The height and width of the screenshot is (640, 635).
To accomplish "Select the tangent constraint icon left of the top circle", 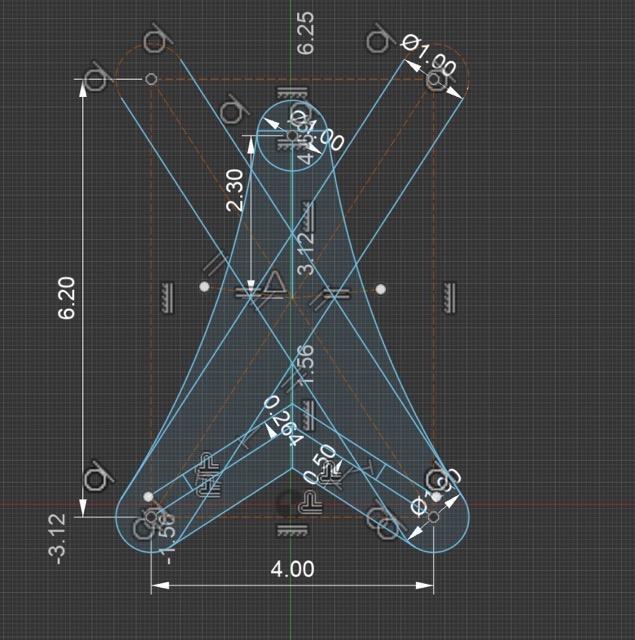I will point(234,109).
